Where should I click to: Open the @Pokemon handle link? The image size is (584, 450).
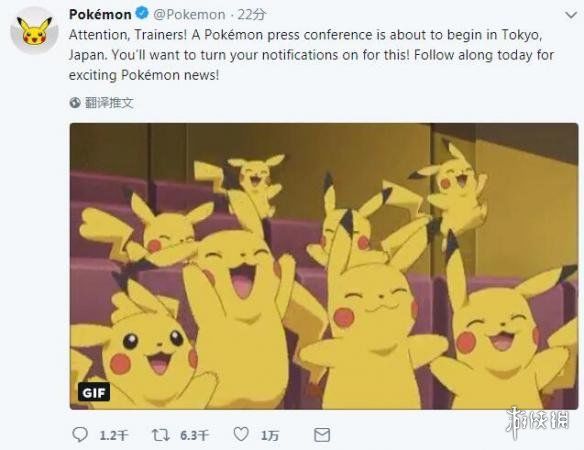(x=189, y=15)
